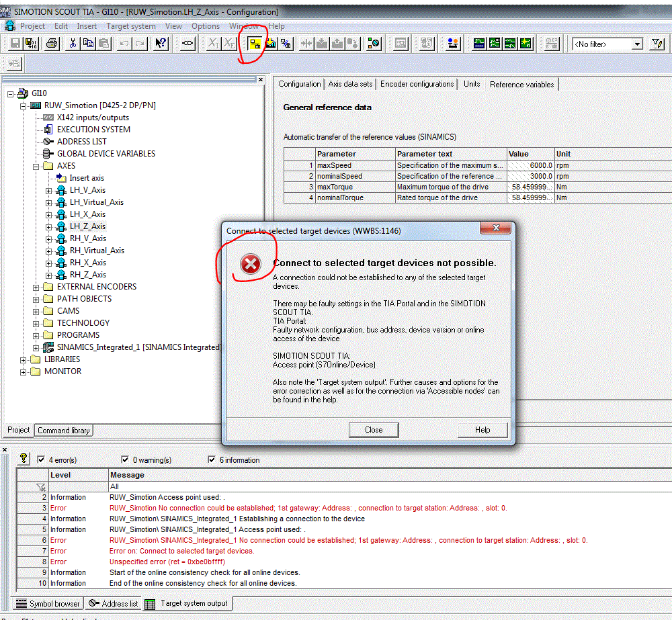672x620 pixels.
Task: Click the yellow question mark icon in output panel
Action: click(x=24, y=458)
